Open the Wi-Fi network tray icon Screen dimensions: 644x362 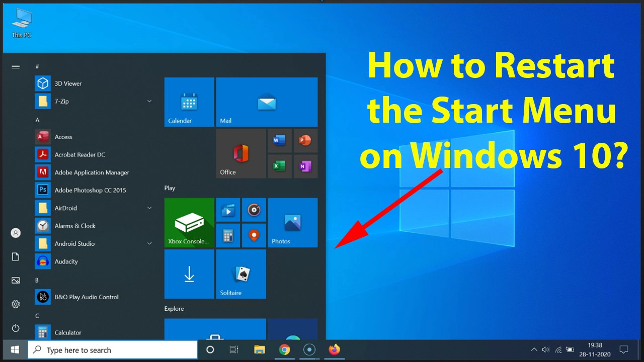click(x=558, y=350)
